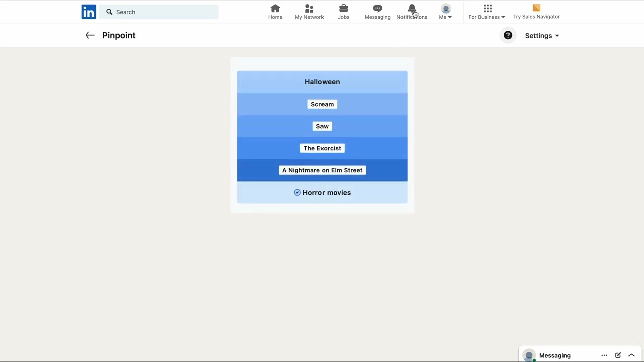Go back using the left arrow
644x362 pixels.
(x=90, y=35)
